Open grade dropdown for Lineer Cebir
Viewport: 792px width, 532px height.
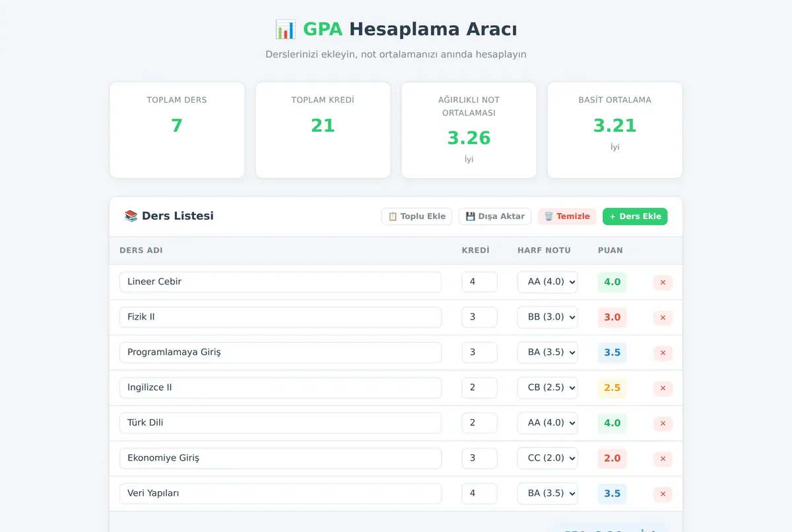[547, 282]
